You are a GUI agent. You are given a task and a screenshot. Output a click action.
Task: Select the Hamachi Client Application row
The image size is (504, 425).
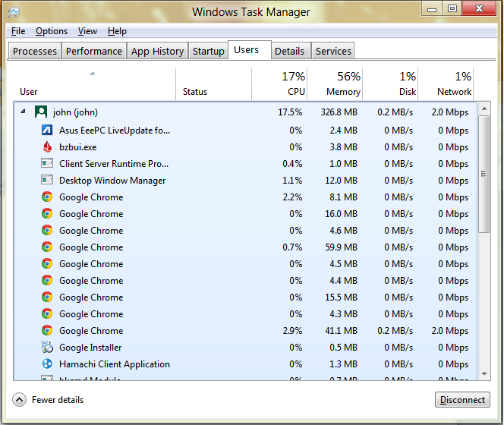(x=245, y=364)
